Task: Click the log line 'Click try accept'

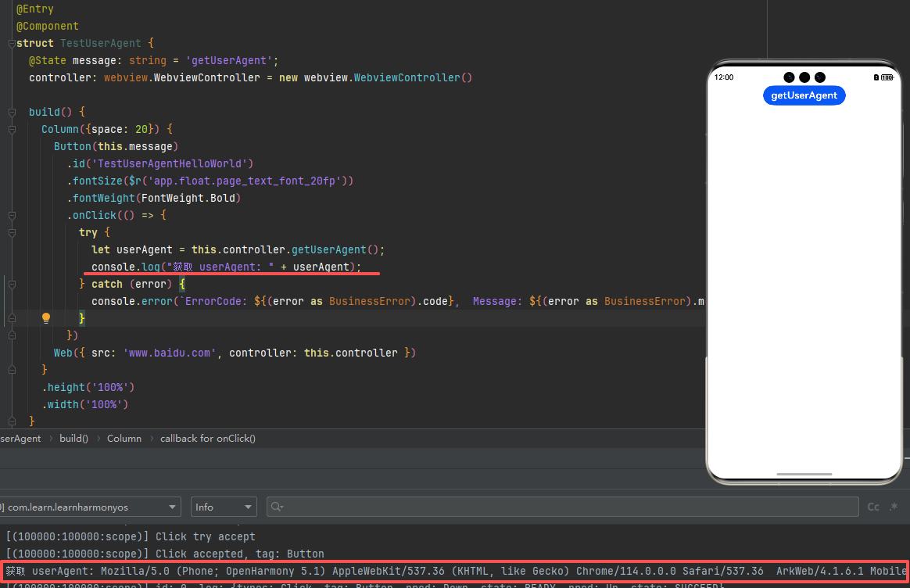Action: click(131, 536)
